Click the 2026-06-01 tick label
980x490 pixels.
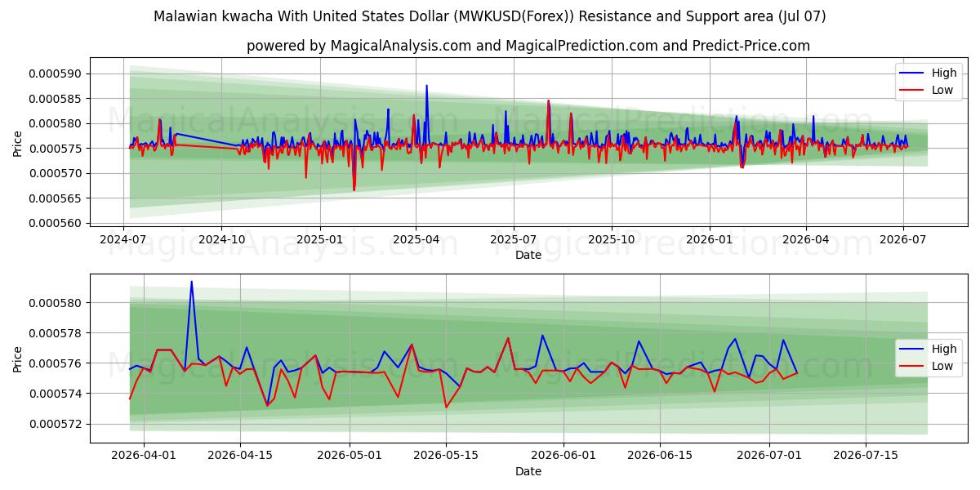[563, 456]
